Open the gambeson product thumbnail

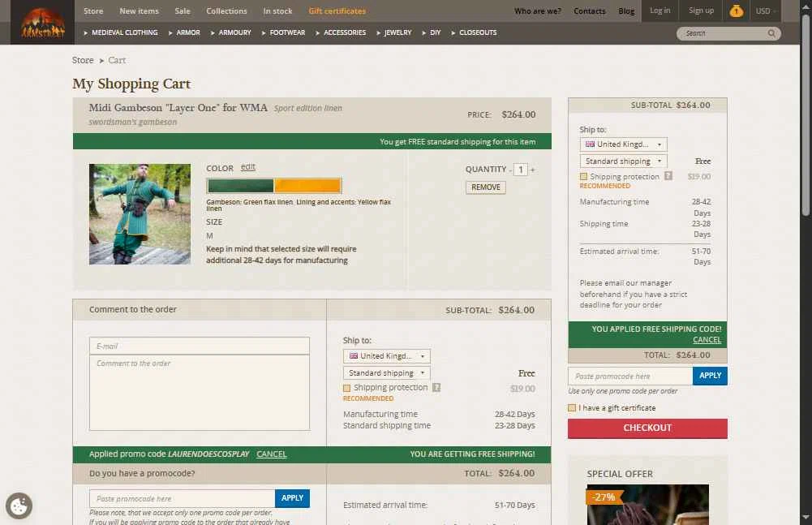pyautogui.click(x=140, y=214)
